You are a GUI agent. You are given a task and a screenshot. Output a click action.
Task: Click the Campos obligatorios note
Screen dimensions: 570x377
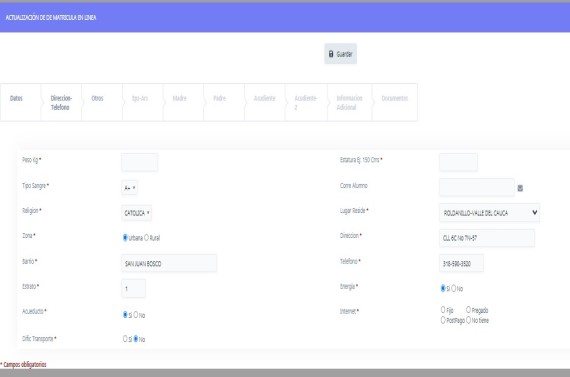pos(23,364)
